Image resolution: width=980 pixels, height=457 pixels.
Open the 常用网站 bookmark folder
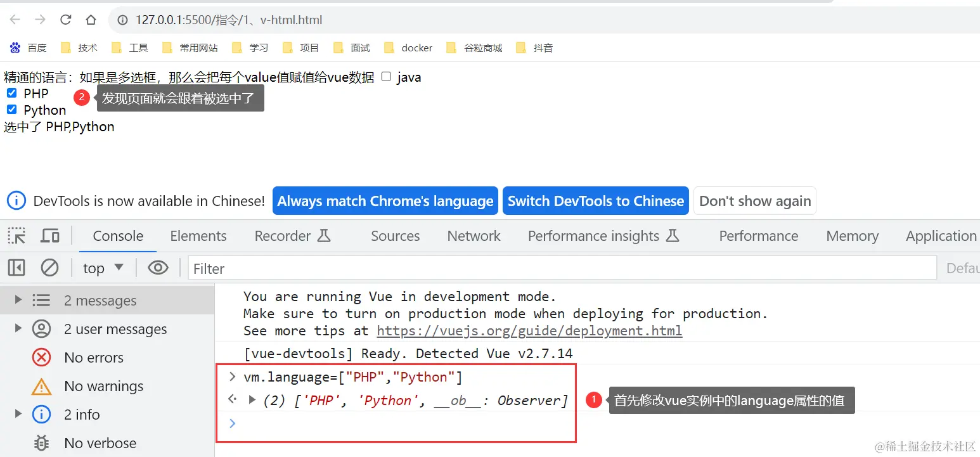click(190, 48)
